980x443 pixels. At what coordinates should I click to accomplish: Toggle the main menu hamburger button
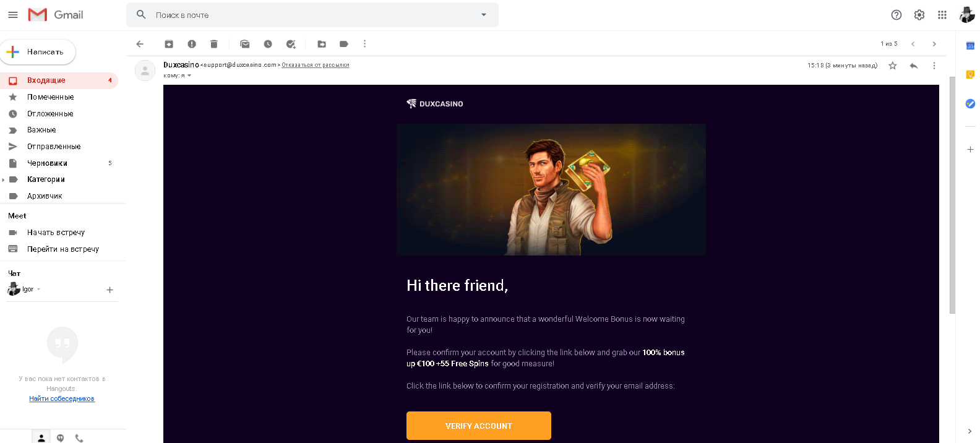[13, 15]
